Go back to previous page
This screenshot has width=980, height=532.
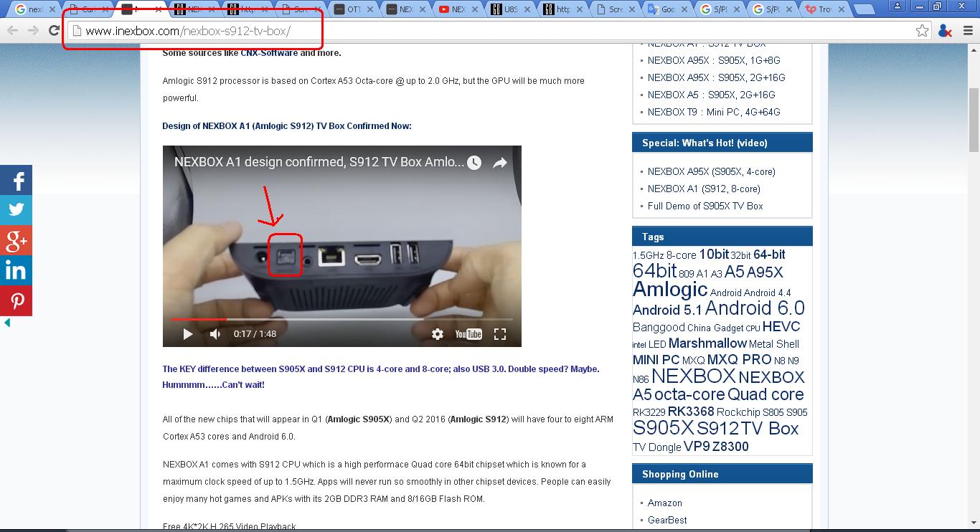point(12,31)
